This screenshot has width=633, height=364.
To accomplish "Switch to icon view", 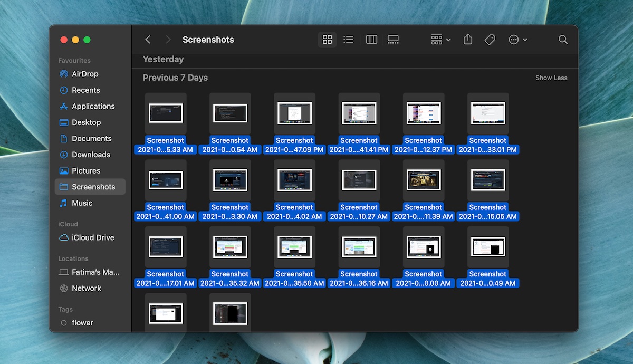I will 327,39.
